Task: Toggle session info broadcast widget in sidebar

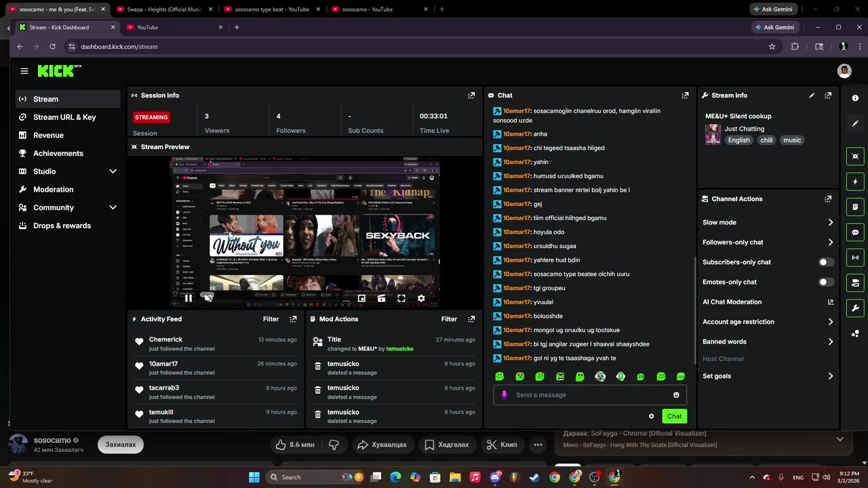Action: [855, 258]
